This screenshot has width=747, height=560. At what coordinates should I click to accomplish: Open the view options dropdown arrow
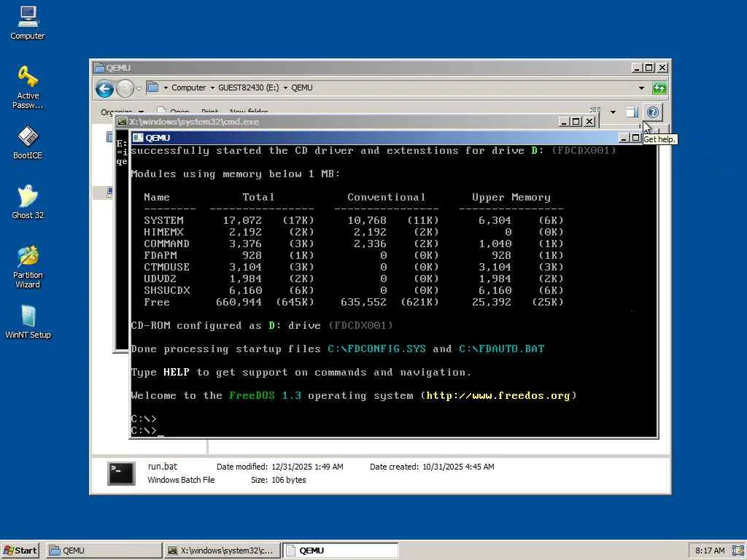click(x=613, y=112)
